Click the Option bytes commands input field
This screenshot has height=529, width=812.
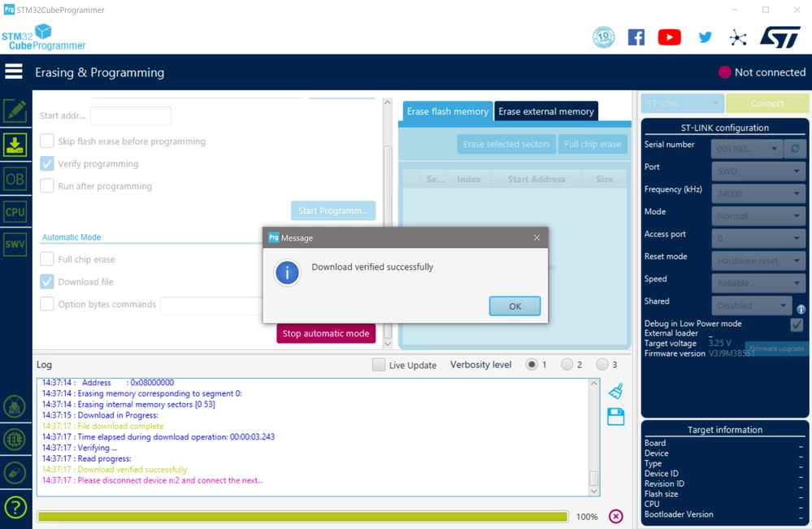(x=211, y=305)
